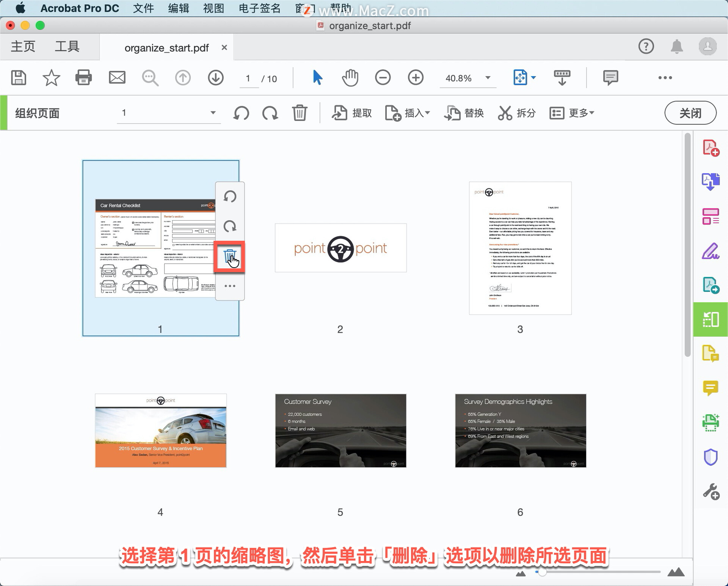Switch to the 工具 tab
The height and width of the screenshot is (586, 728).
point(67,47)
